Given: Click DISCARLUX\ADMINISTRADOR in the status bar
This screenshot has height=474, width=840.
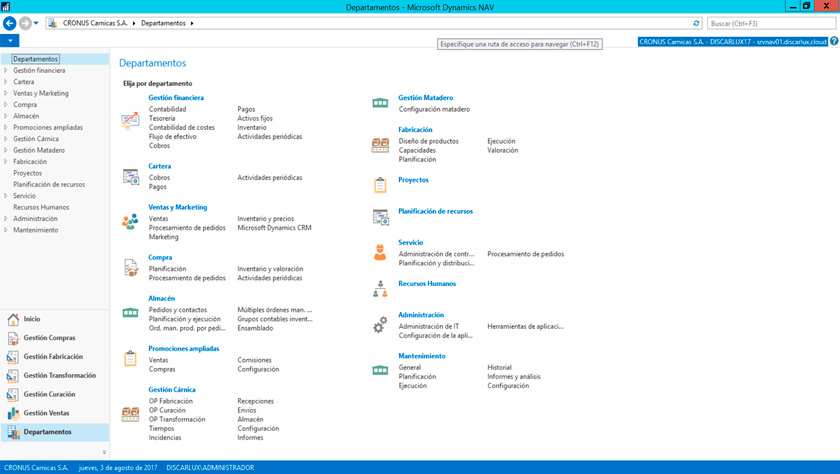Looking at the screenshot, I should tap(210, 468).
